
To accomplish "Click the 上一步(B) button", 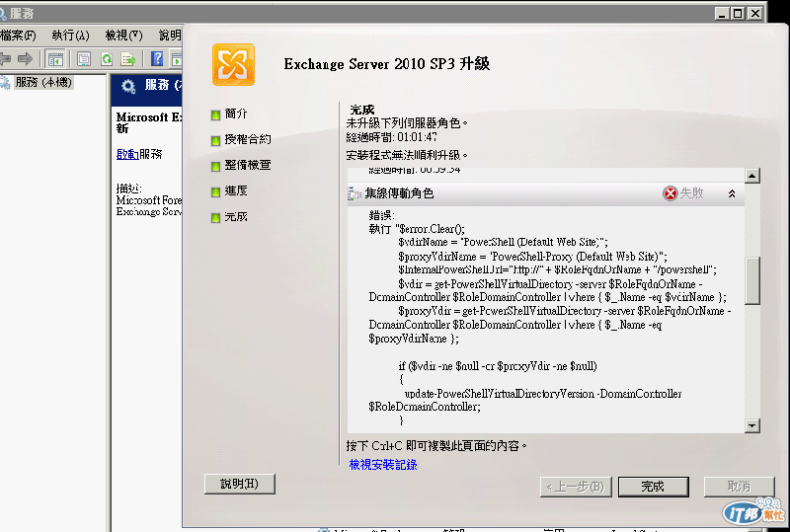I will [x=576, y=487].
